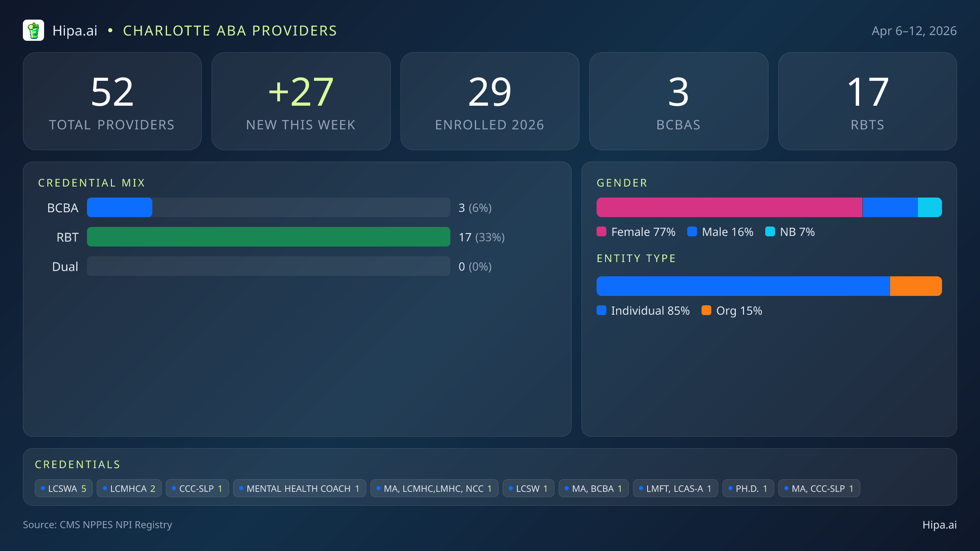Select the Charlotte ABA Providers header tab
This screenshot has height=551, width=980.
click(x=230, y=30)
